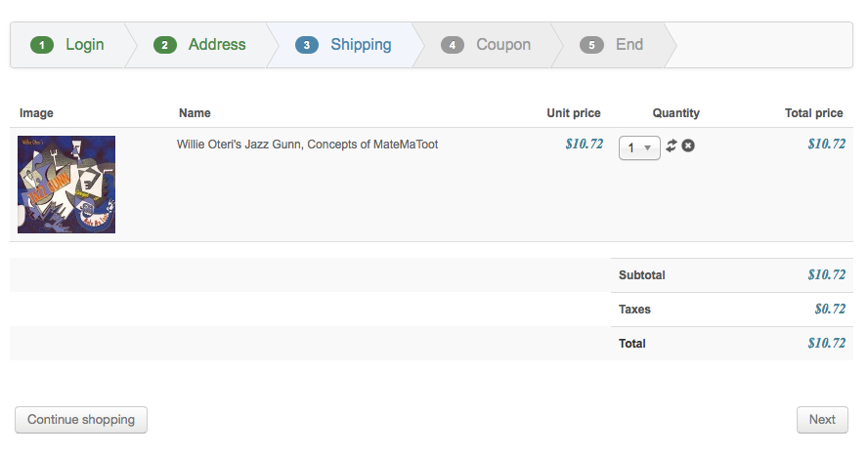Click the step 4 number badge
This screenshot has width=868, height=456.
[x=453, y=45]
